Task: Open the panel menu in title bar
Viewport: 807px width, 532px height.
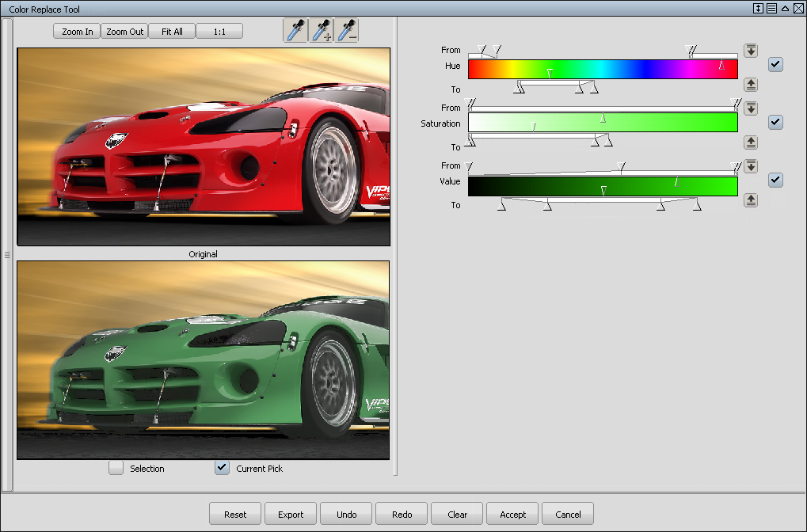Action: 771,9
